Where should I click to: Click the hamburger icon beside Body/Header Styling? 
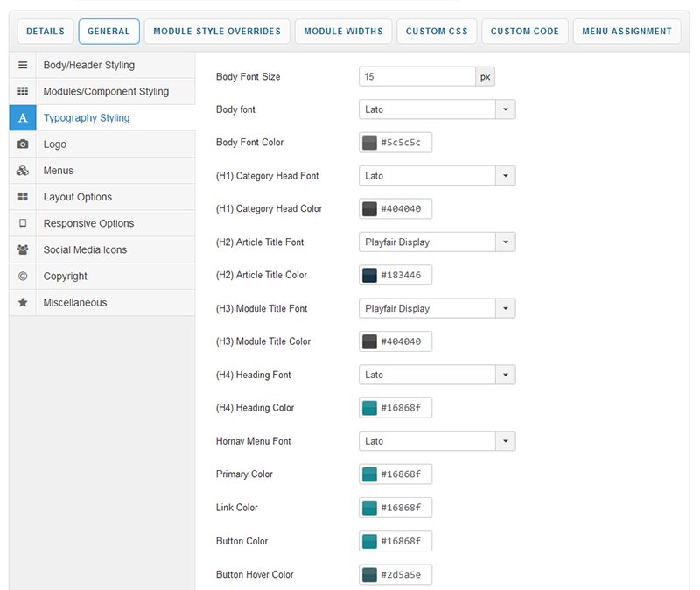(23, 66)
